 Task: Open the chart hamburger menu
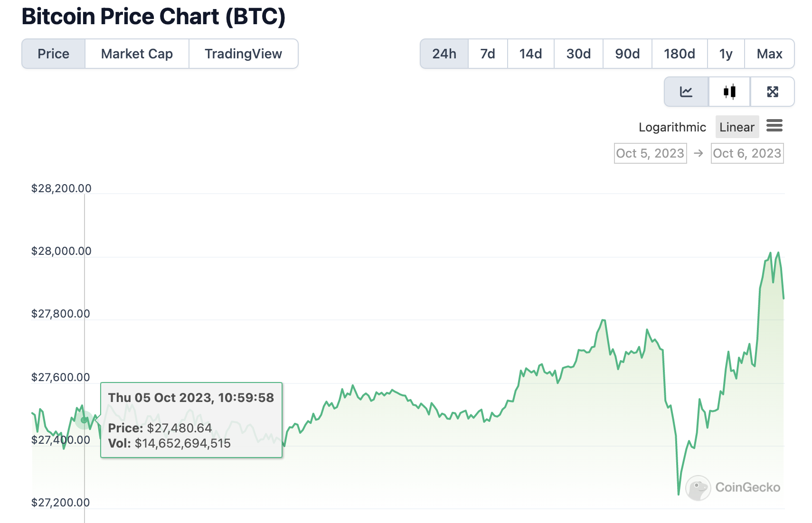click(x=774, y=126)
